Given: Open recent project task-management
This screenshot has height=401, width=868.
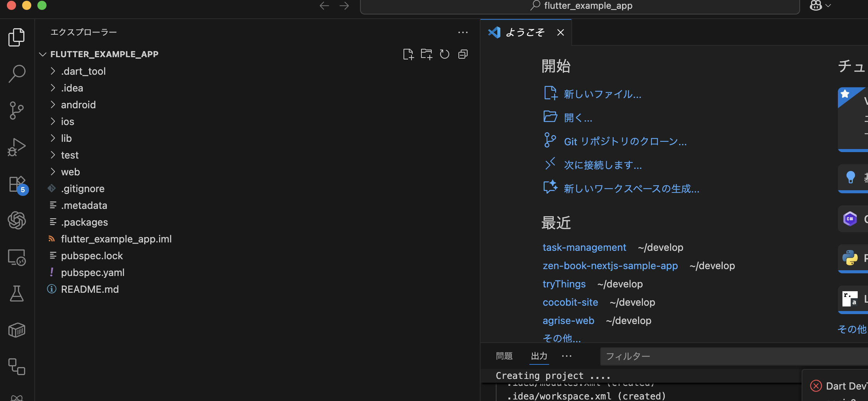Looking at the screenshot, I should click(x=584, y=247).
